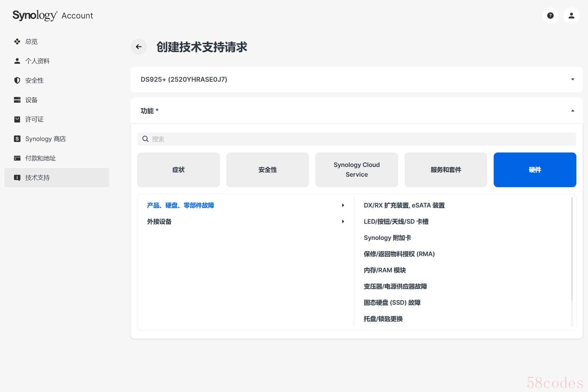Select Synology 附加卡 option
The height and width of the screenshot is (392, 588).
point(387,238)
